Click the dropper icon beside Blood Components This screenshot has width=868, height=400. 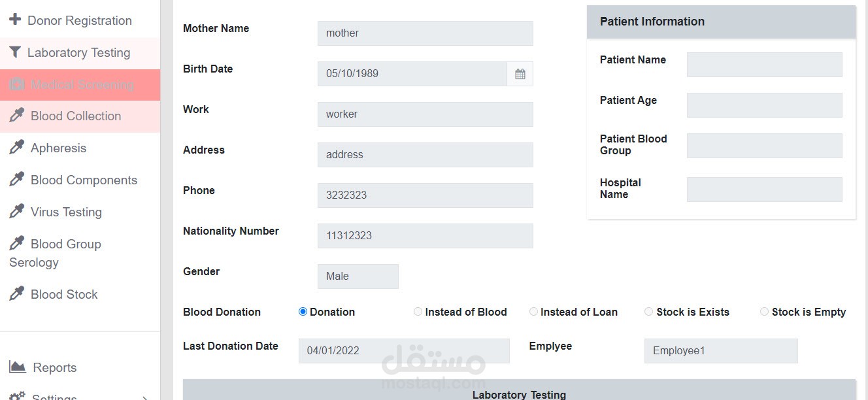pos(16,180)
